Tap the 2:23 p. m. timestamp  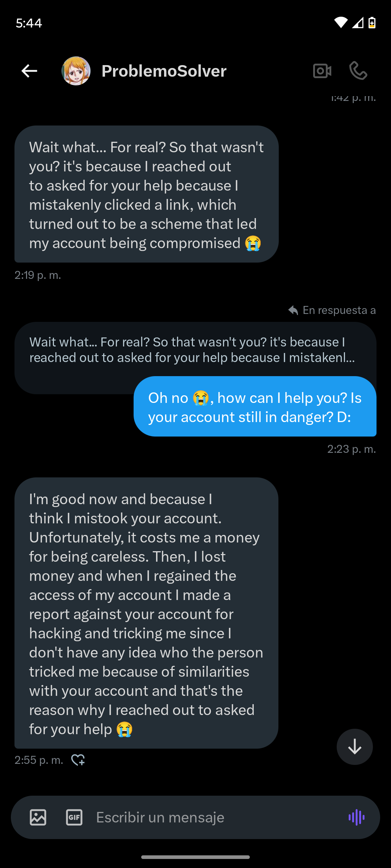[x=352, y=449]
